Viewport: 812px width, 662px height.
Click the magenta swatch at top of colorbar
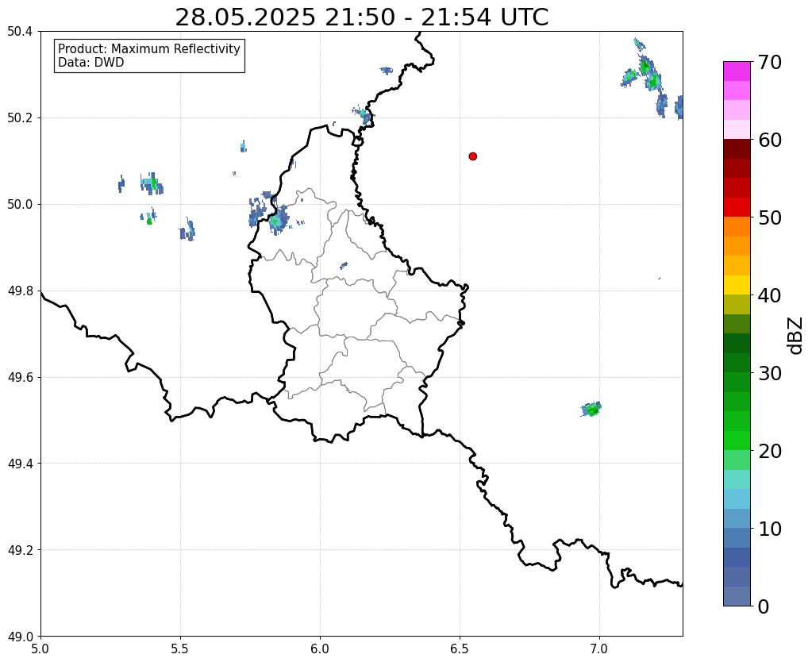click(x=737, y=71)
